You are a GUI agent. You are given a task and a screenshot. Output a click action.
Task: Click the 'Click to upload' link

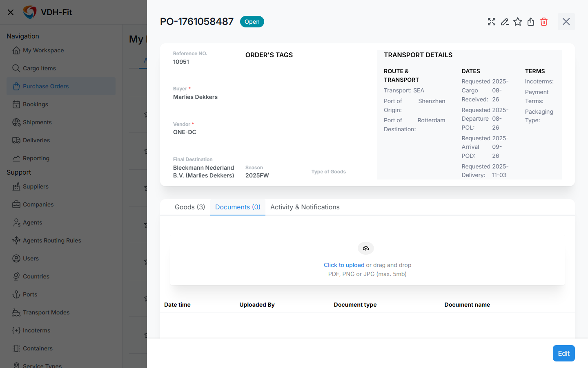pyautogui.click(x=344, y=265)
